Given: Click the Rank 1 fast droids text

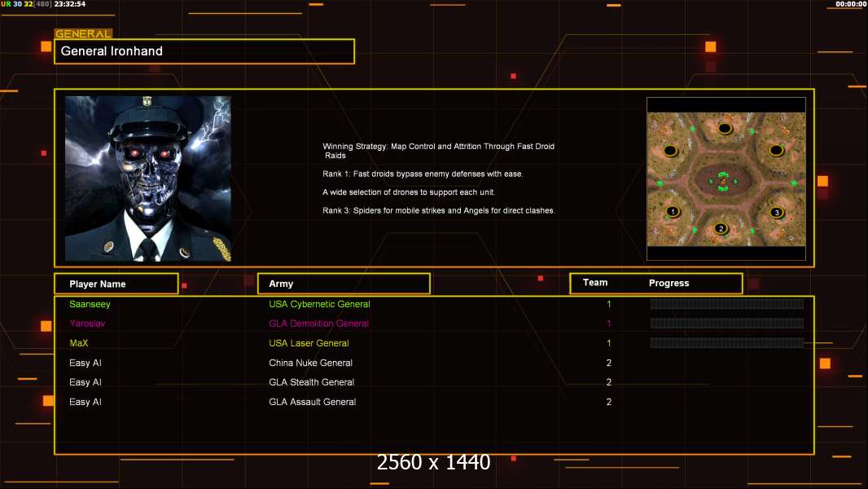Looking at the screenshot, I should click(423, 174).
